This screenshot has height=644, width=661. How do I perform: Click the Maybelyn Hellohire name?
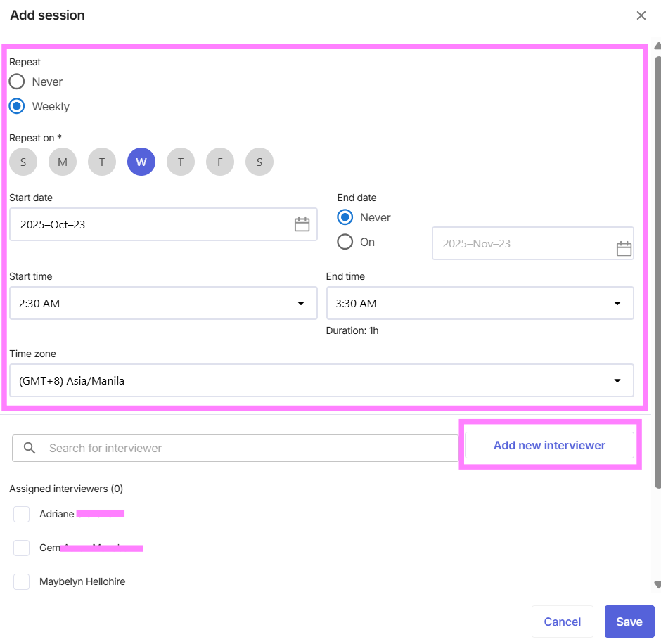(82, 581)
